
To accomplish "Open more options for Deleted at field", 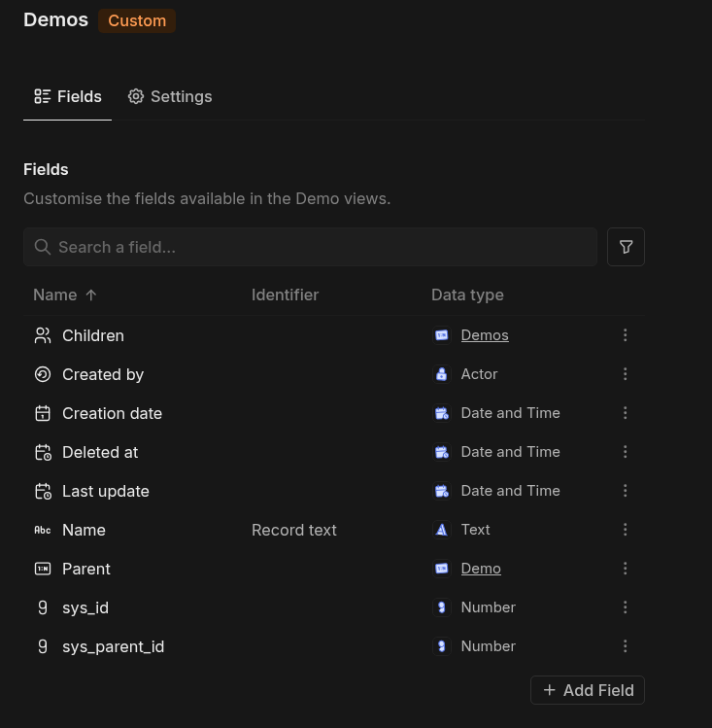I will click(x=626, y=452).
